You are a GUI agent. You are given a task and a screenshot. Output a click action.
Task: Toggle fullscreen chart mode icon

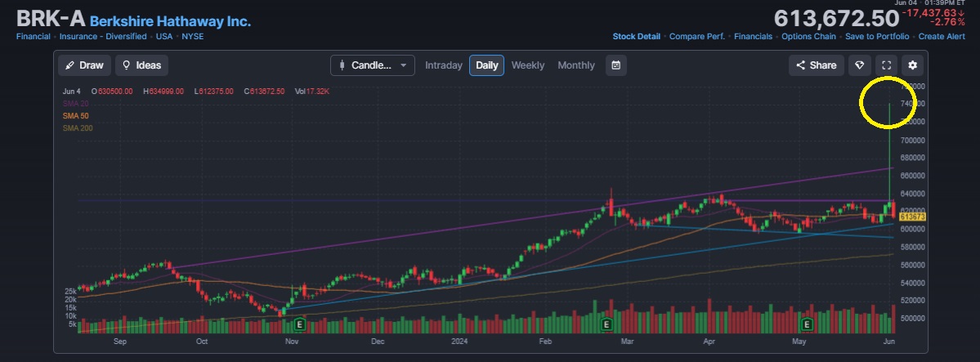click(886, 65)
